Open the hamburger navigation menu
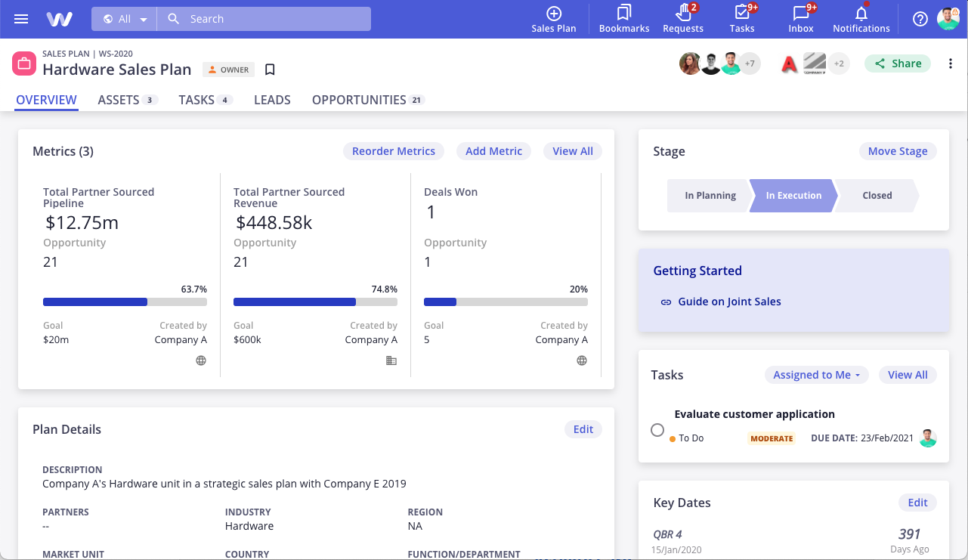This screenshot has height=560, width=968. click(21, 19)
